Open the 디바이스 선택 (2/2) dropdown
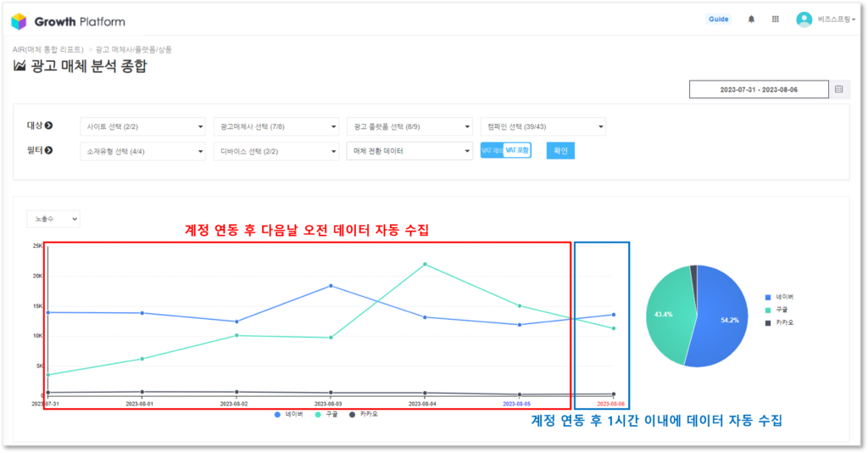This screenshot has height=453, width=868. [276, 152]
